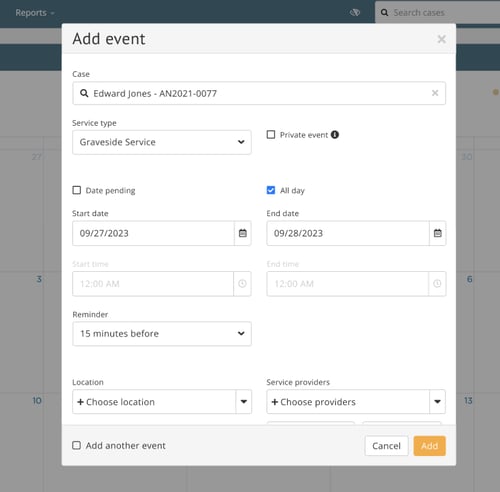
Task: Open the Reminder dropdown
Action: pyautogui.click(x=162, y=334)
